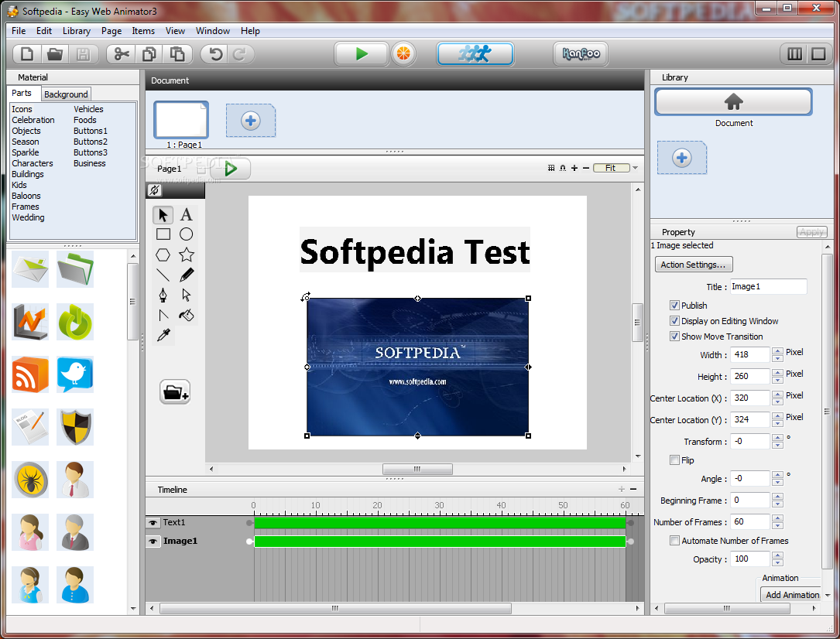Choose the Ellipse shape tool

click(x=186, y=234)
